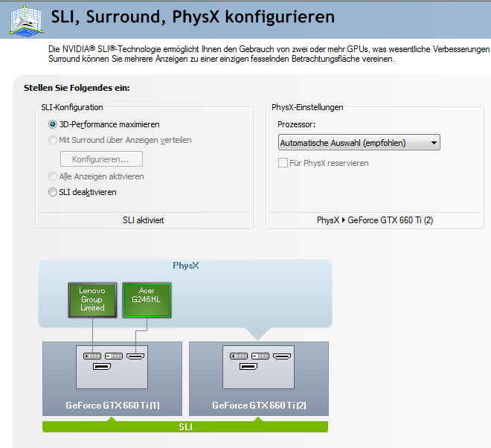Click the SLI-Konfiguration group label
The width and height of the screenshot is (491, 448).
tap(72, 107)
